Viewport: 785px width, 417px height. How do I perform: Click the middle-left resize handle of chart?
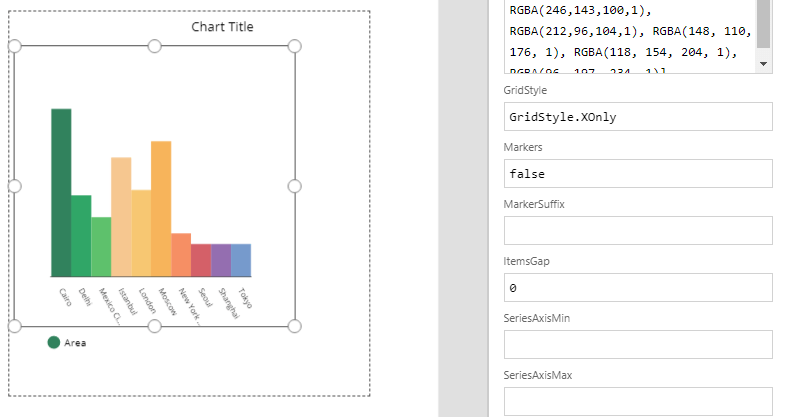coord(15,186)
